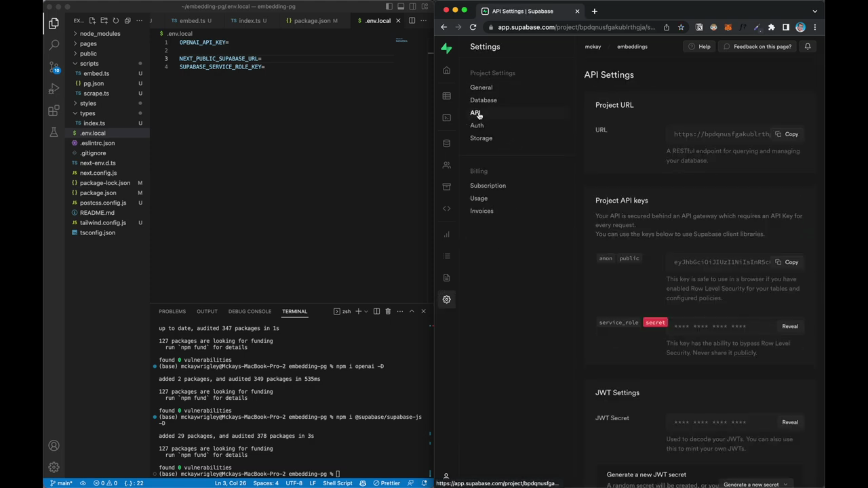Open the Chrome tab search chevron

point(815,11)
